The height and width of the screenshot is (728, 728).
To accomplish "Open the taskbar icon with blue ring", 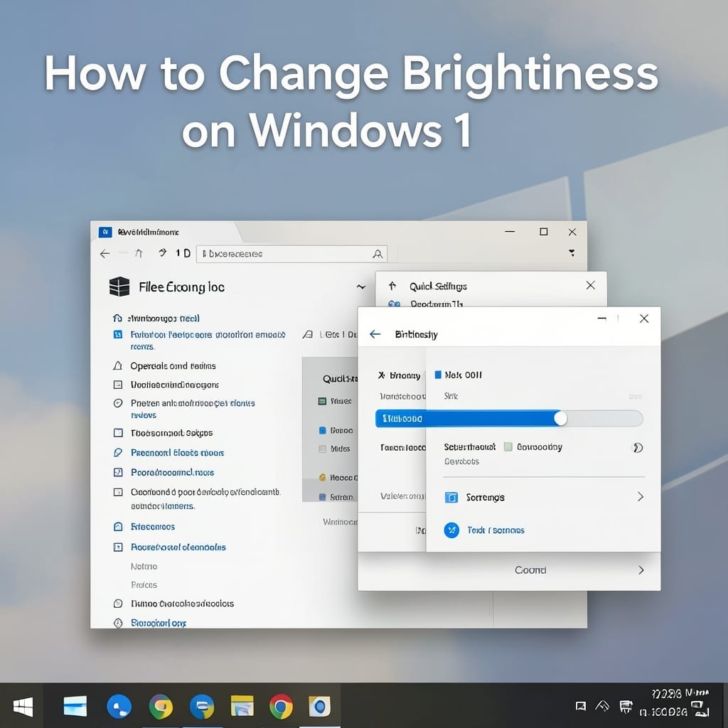I will click(319, 707).
